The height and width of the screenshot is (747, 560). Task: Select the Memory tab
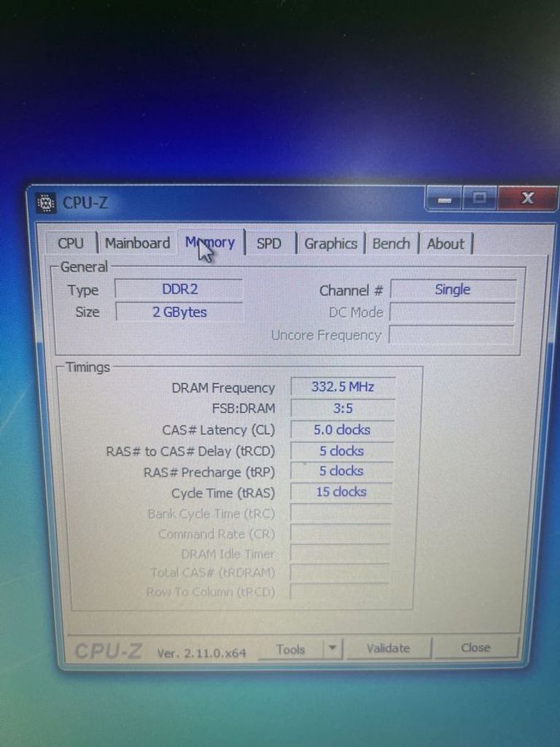tap(210, 242)
